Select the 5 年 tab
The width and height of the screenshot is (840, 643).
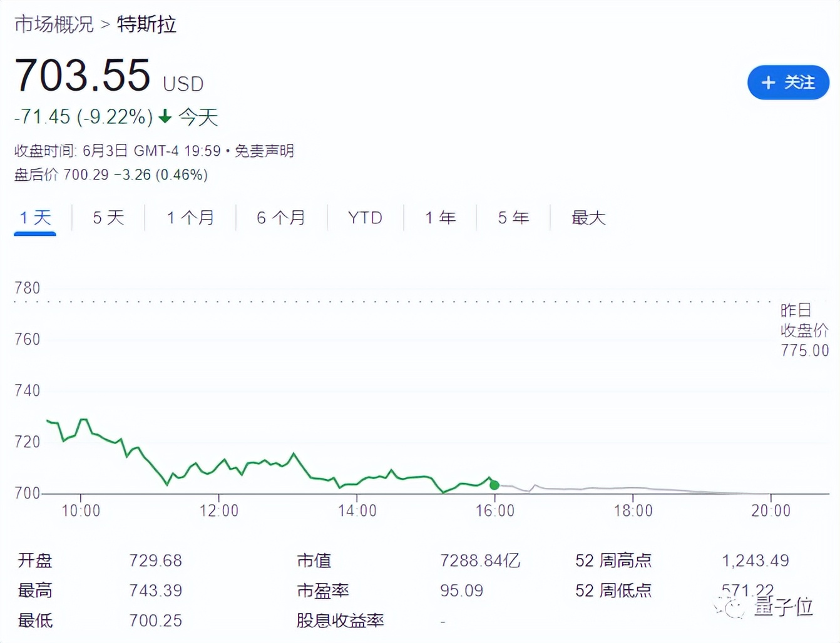[x=513, y=218]
